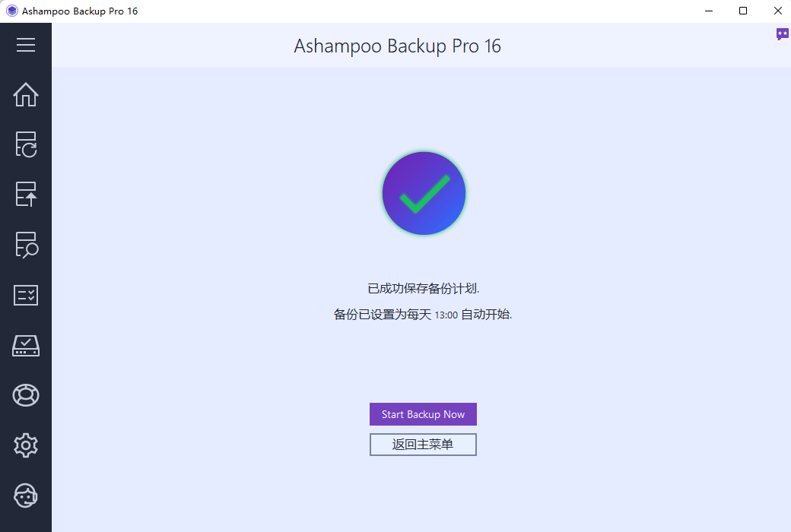The width and height of the screenshot is (791, 532).
Task: Click the 13:00 schedule time text
Action: click(x=446, y=315)
